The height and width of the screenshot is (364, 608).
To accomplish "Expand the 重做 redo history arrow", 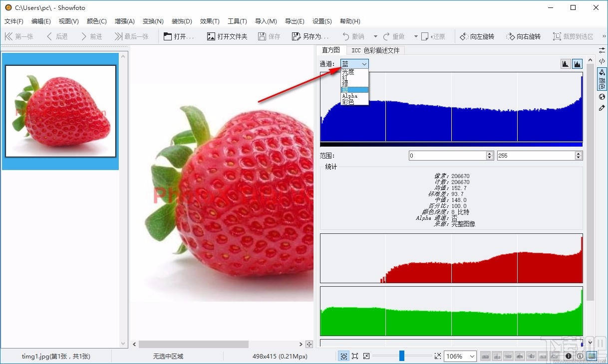I will point(415,36).
